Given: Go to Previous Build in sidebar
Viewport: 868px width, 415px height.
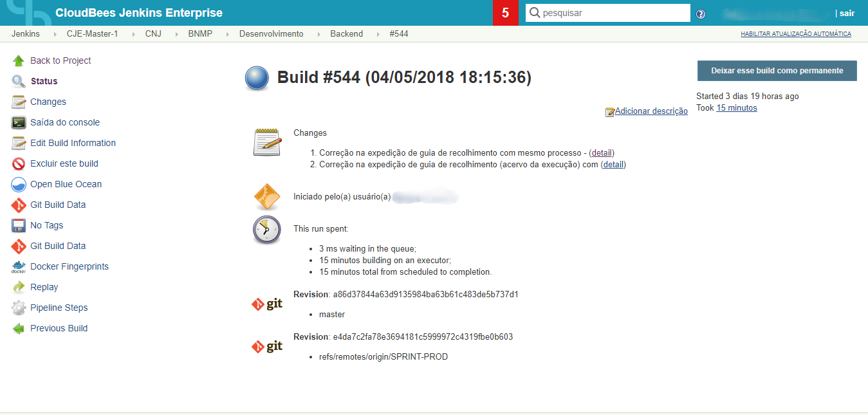Looking at the screenshot, I should [59, 328].
